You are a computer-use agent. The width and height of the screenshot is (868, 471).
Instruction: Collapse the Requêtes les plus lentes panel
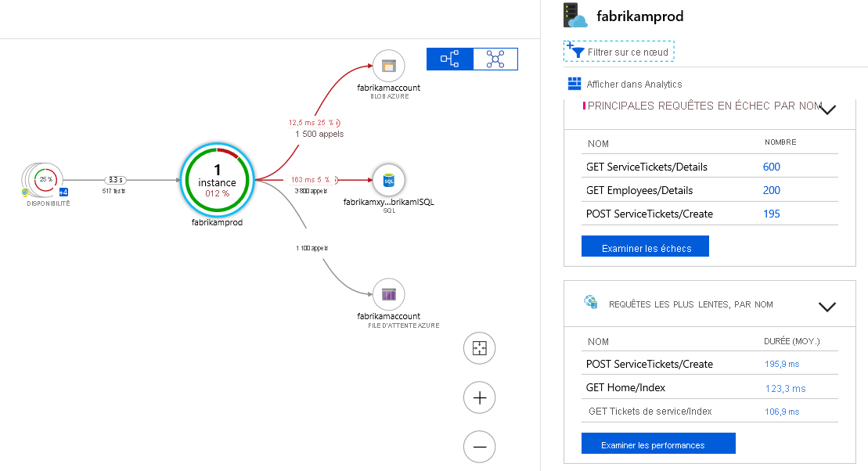827,307
